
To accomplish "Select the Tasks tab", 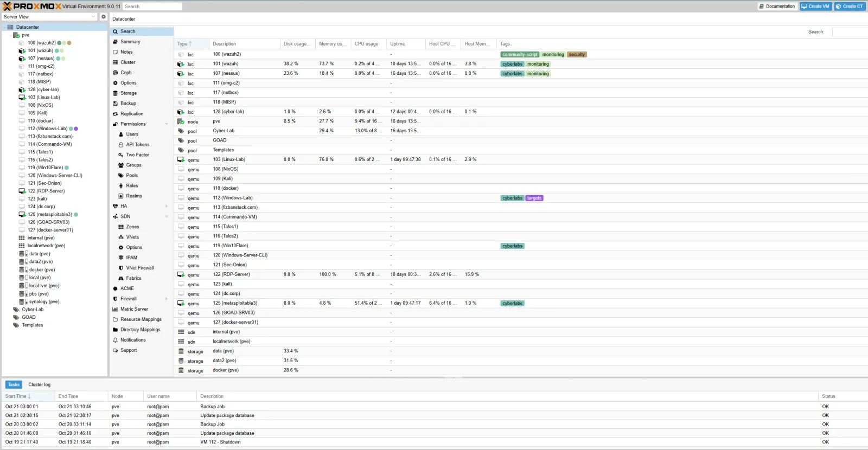I will (x=14, y=384).
